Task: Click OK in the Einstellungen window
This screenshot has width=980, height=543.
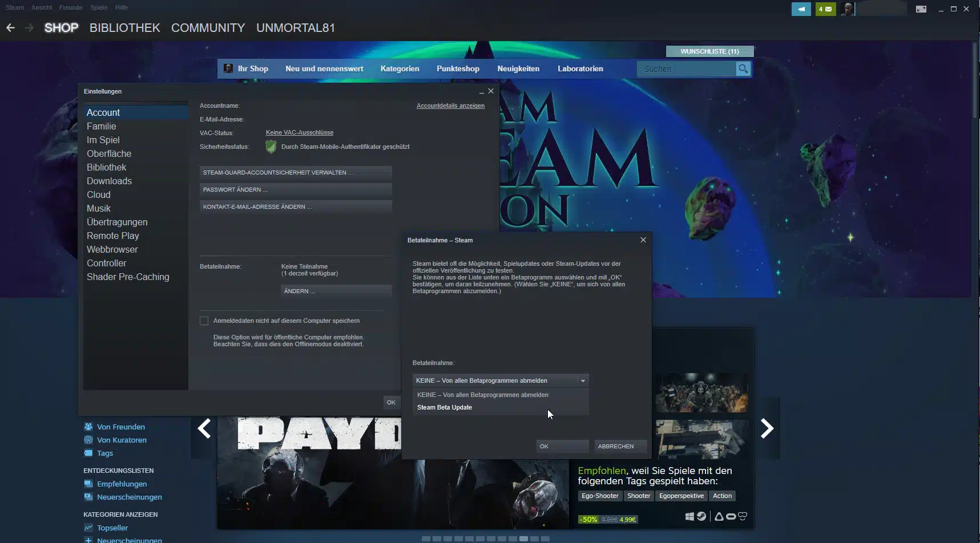Action: click(x=391, y=402)
